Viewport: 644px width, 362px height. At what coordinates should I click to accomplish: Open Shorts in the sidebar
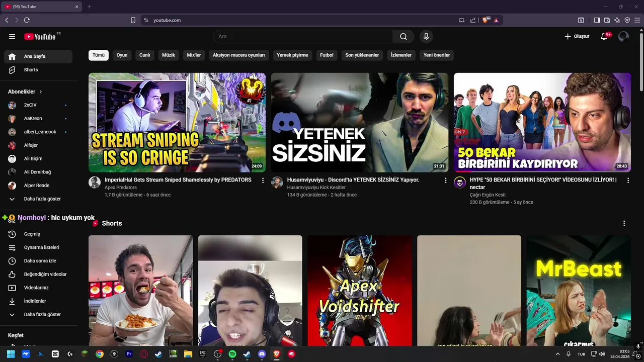click(x=38, y=70)
